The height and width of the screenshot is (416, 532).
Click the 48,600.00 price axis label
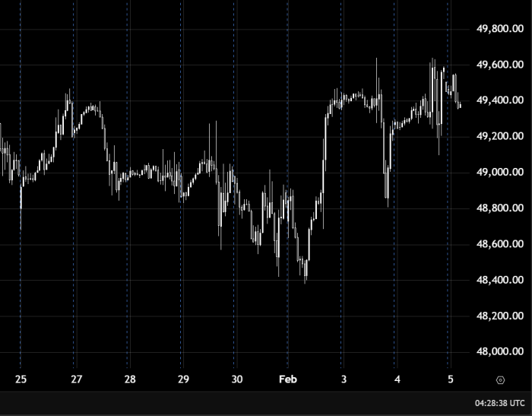pos(499,244)
